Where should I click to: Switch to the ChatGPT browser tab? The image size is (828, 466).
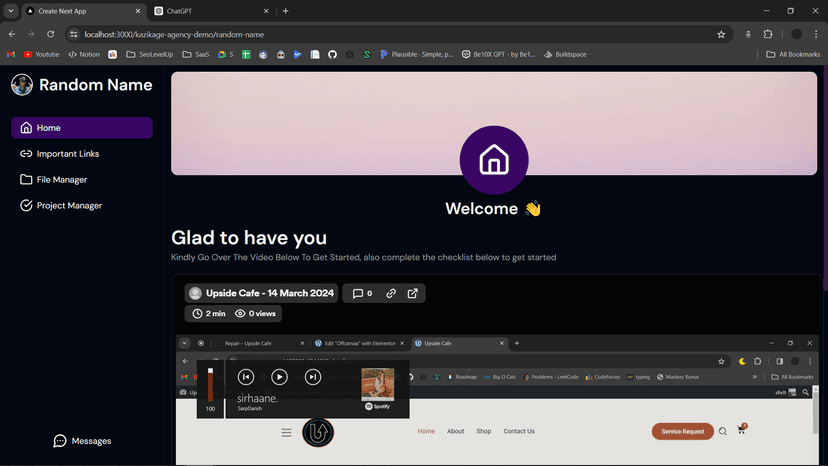[211, 11]
